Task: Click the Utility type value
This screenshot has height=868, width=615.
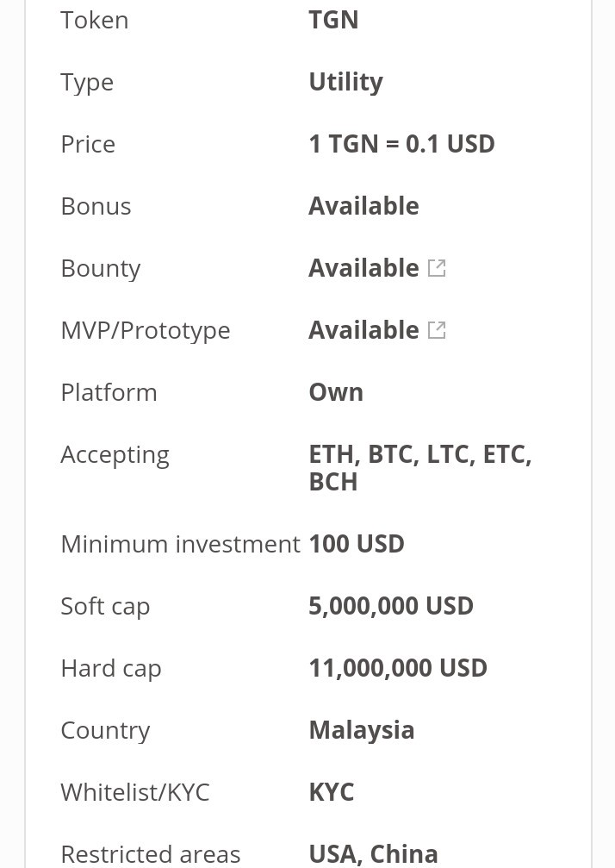Action: click(x=345, y=82)
